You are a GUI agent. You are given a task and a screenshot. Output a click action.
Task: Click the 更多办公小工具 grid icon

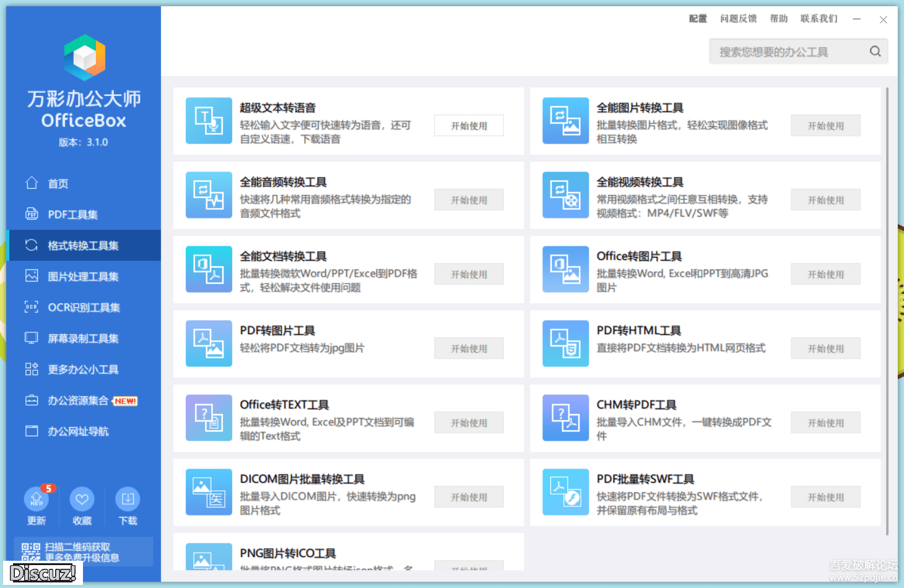[x=32, y=369]
